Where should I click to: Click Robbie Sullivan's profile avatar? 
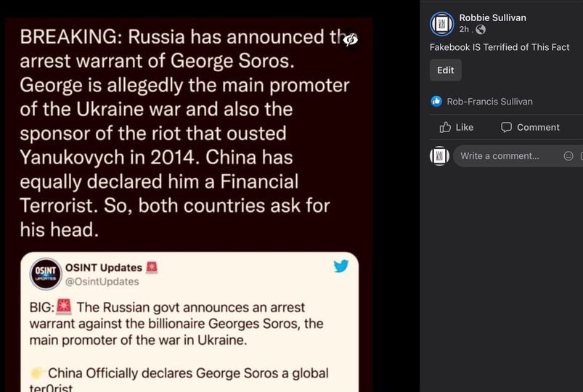441,24
